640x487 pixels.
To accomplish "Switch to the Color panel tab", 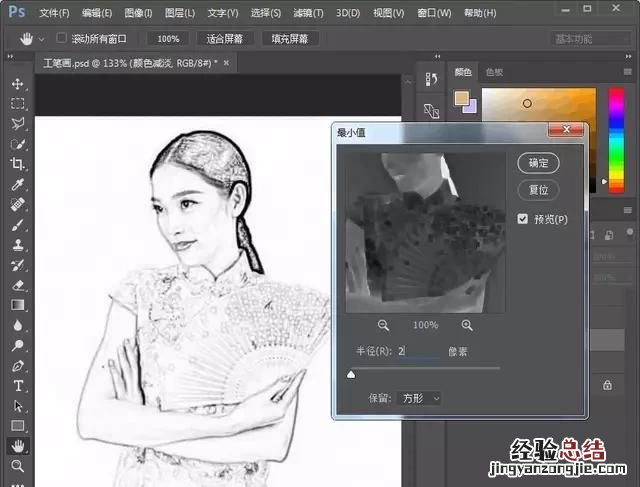I will (463, 72).
